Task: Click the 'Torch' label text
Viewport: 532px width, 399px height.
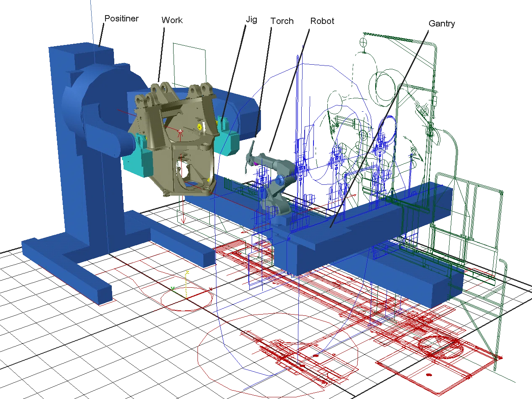Action: pos(282,21)
